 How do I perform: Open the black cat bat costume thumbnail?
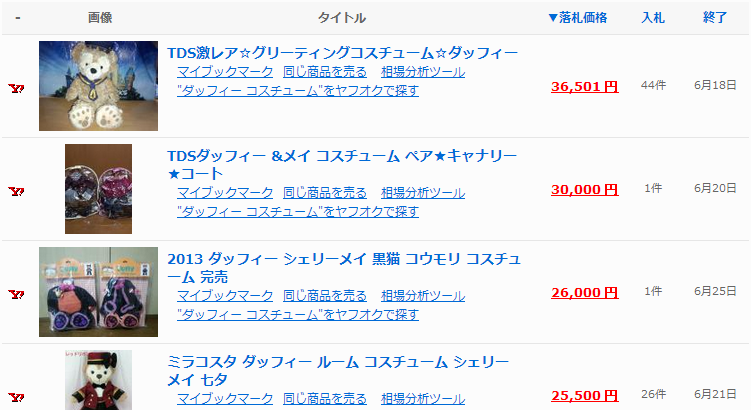pos(98,292)
